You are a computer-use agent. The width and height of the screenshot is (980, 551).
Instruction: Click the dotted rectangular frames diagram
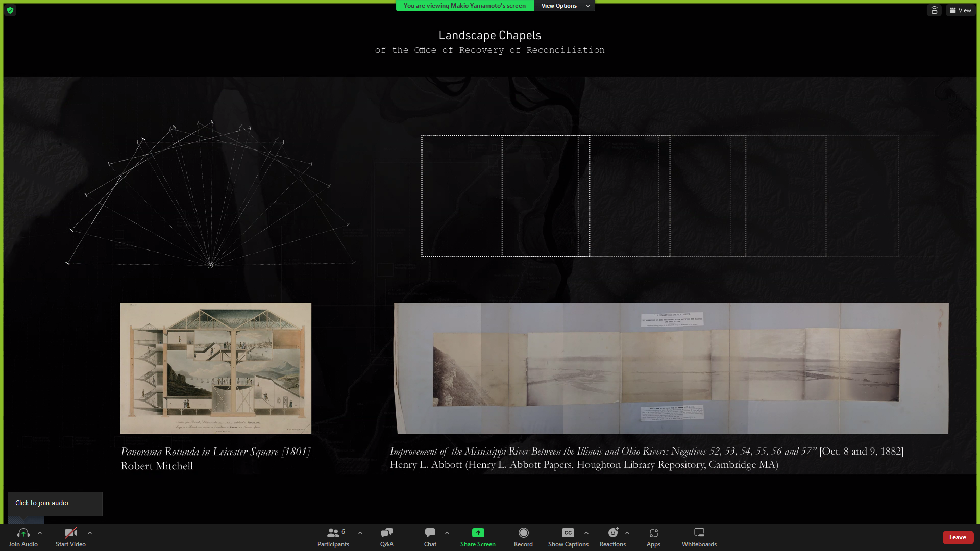[x=660, y=196]
